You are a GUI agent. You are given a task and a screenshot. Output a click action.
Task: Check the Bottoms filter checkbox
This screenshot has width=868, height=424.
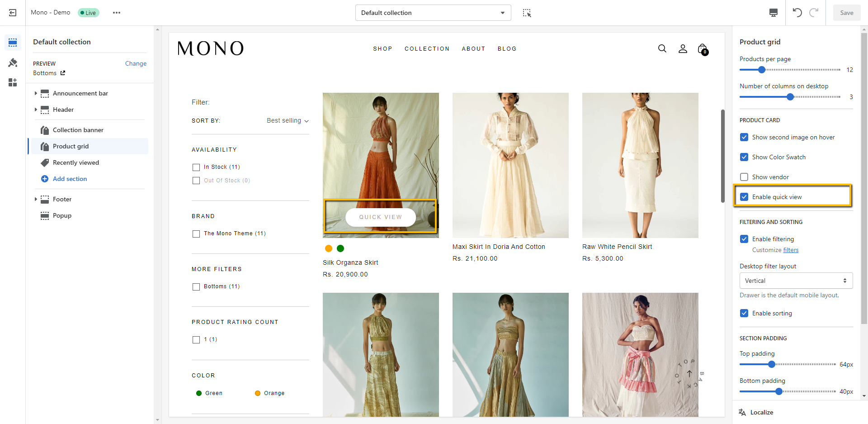tap(196, 287)
